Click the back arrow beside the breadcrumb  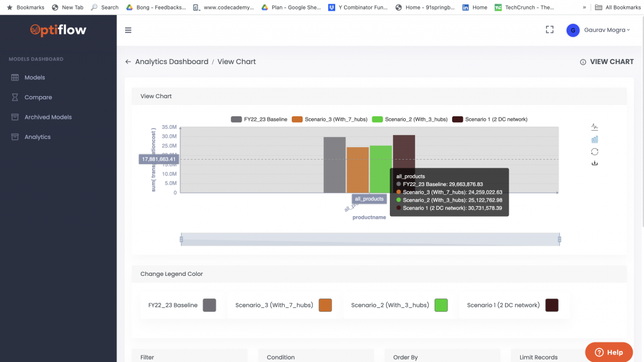pos(126,62)
